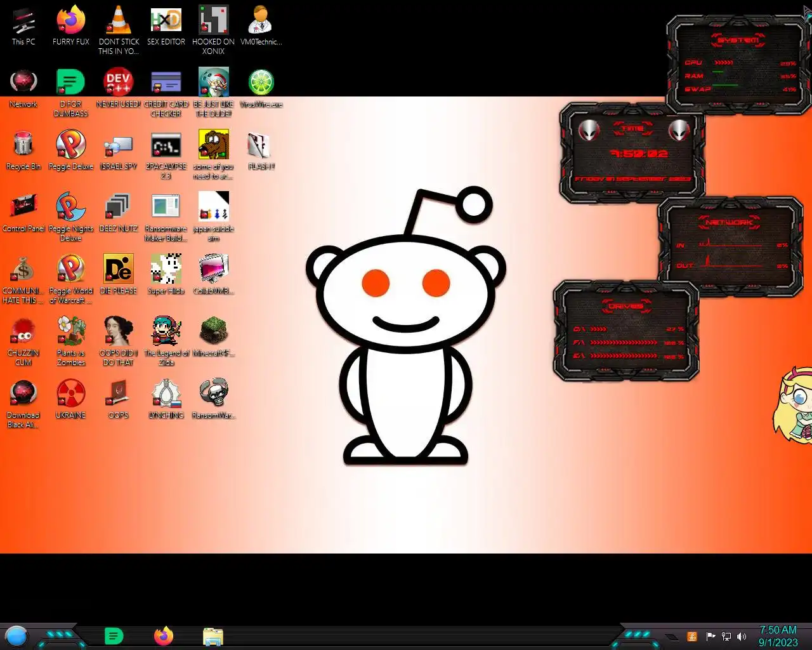Open the This PC desktop icon
This screenshot has width=812, height=650.
tap(23, 26)
